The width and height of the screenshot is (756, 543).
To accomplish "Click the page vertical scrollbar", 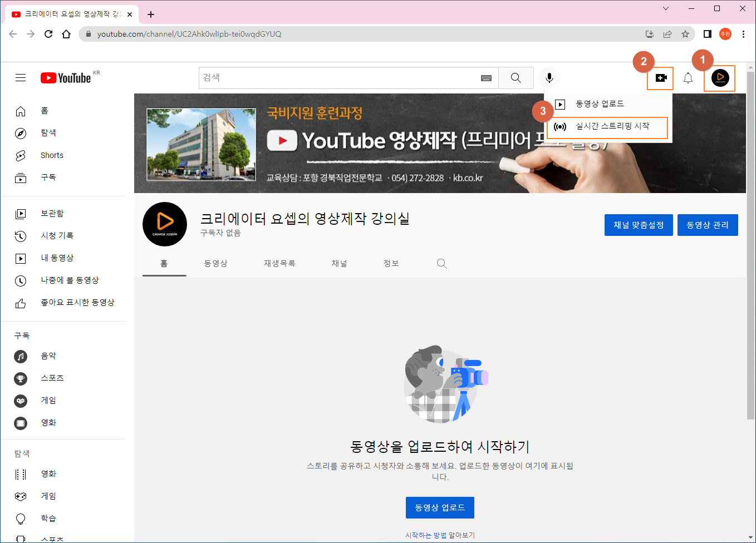I will (x=750, y=245).
